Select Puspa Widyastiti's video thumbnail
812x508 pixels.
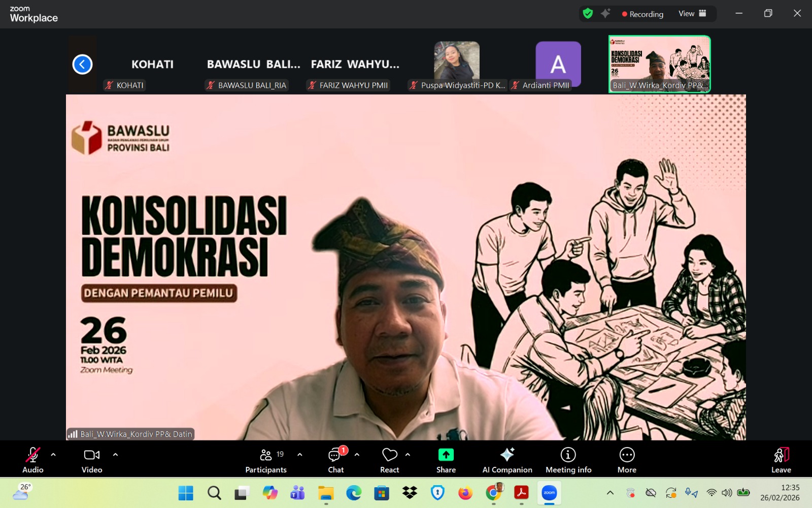click(457, 63)
